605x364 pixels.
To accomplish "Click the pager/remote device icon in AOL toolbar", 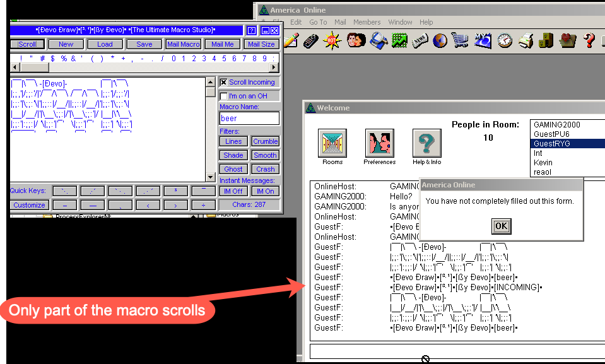I will coord(311,41).
